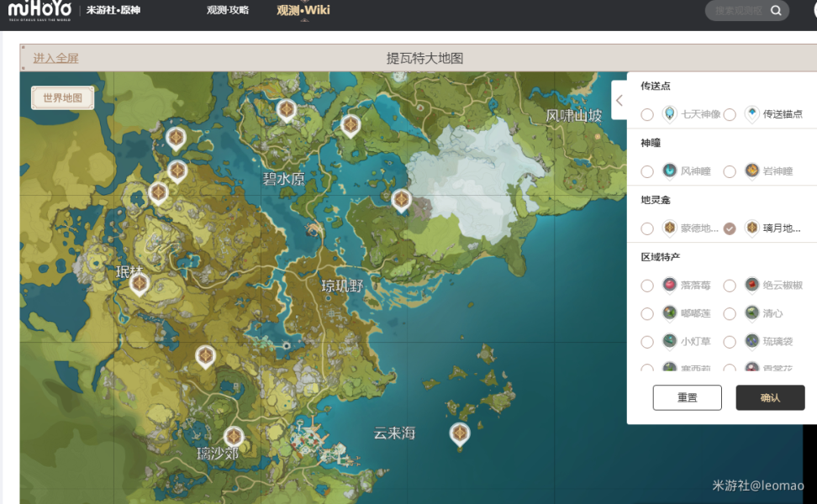Screen dimensions: 817x504
Task: Click the 神瞳 section heading
Action: [651, 143]
